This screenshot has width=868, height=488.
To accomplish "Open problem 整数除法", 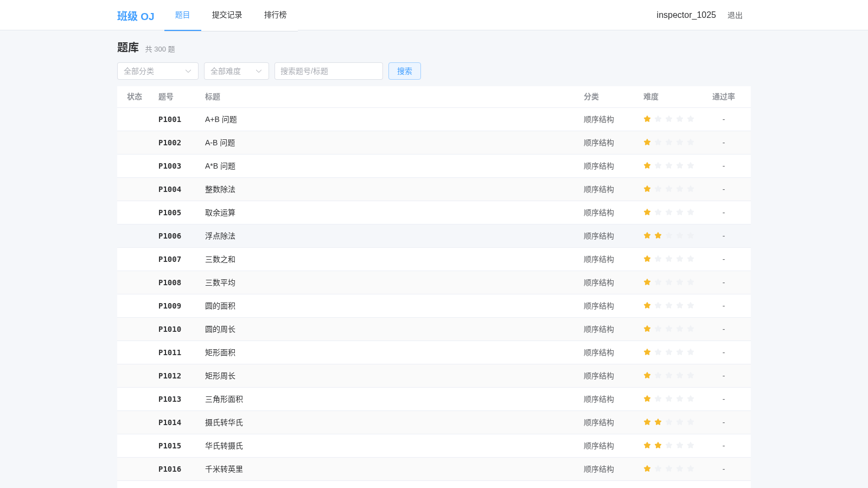I will pos(220,189).
